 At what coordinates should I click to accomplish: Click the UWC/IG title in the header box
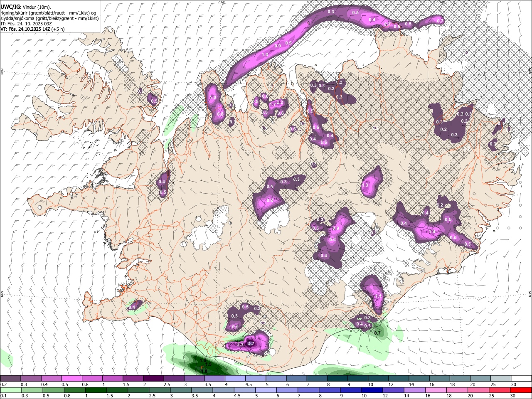tap(10, 7)
